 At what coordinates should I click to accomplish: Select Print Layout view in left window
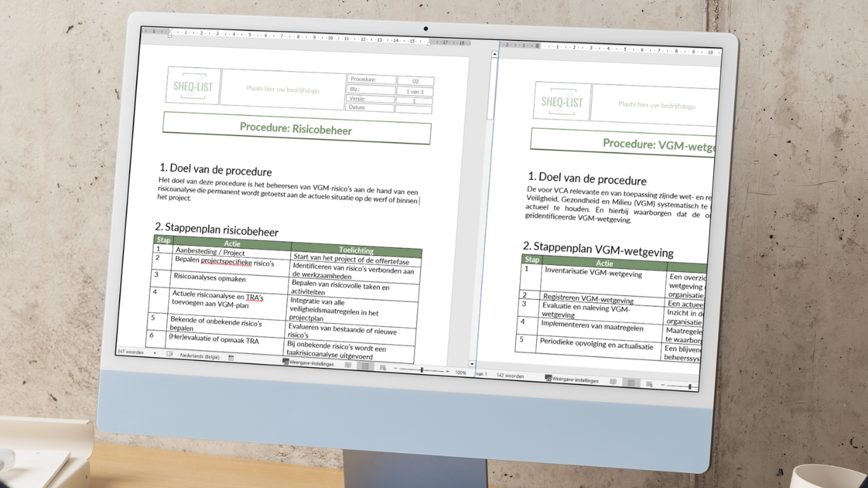pyautogui.click(x=365, y=367)
